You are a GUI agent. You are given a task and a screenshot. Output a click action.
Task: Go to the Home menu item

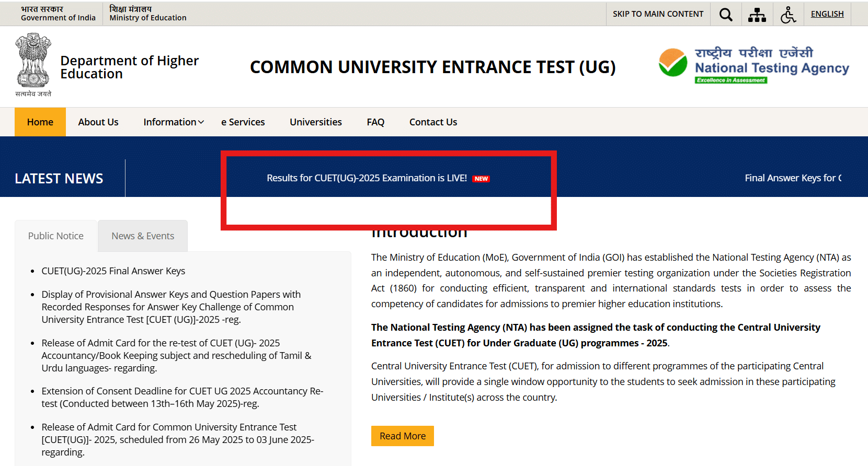[40, 122]
